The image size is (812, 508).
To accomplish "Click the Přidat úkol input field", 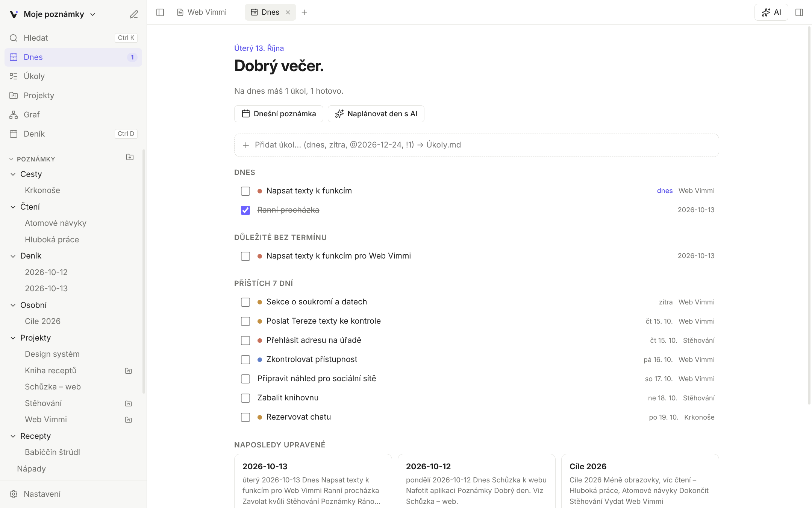I will click(477, 145).
